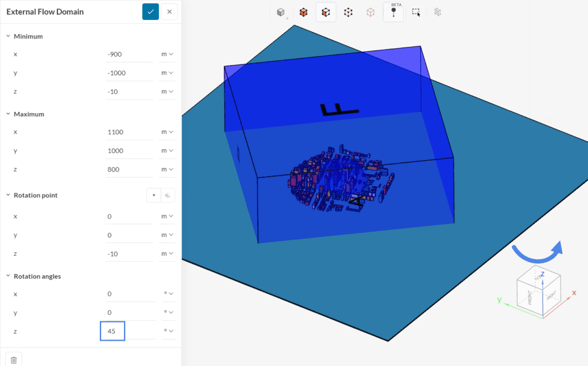The image size is (588, 366).
Task: Click the grayed wireframe cube icon at toolbar end
Action: click(437, 11)
